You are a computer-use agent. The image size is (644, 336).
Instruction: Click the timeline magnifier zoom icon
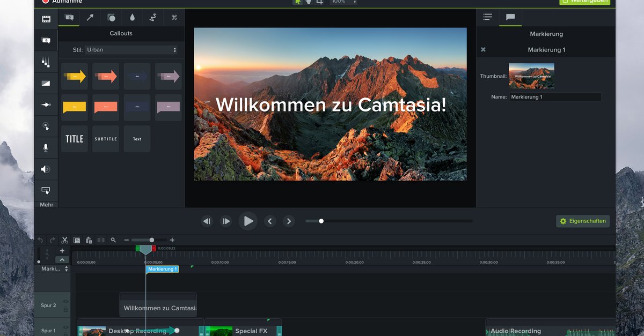113,240
